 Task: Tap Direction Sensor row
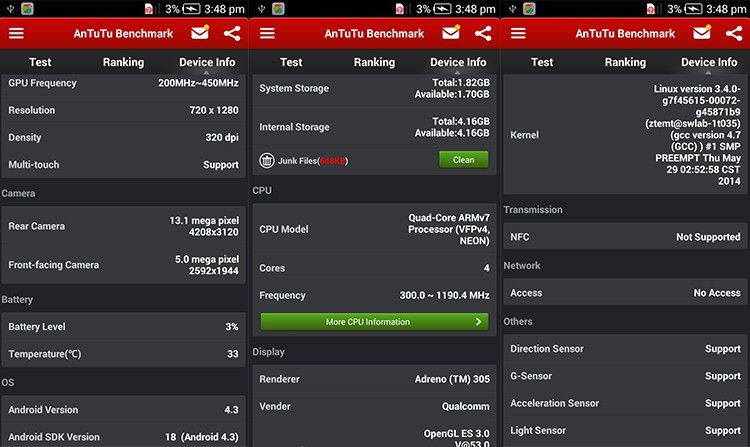tap(626, 349)
